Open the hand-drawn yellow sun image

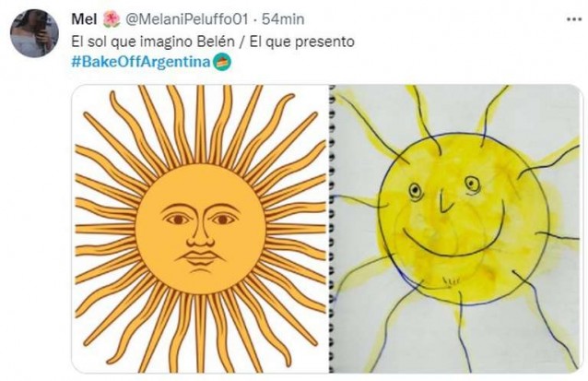[x=456, y=229]
